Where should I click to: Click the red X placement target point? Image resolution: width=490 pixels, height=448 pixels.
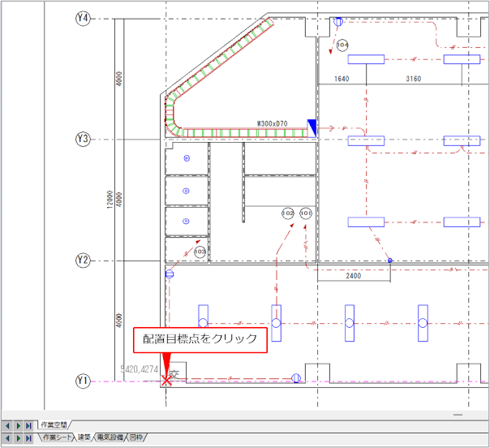pyautogui.click(x=166, y=380)
